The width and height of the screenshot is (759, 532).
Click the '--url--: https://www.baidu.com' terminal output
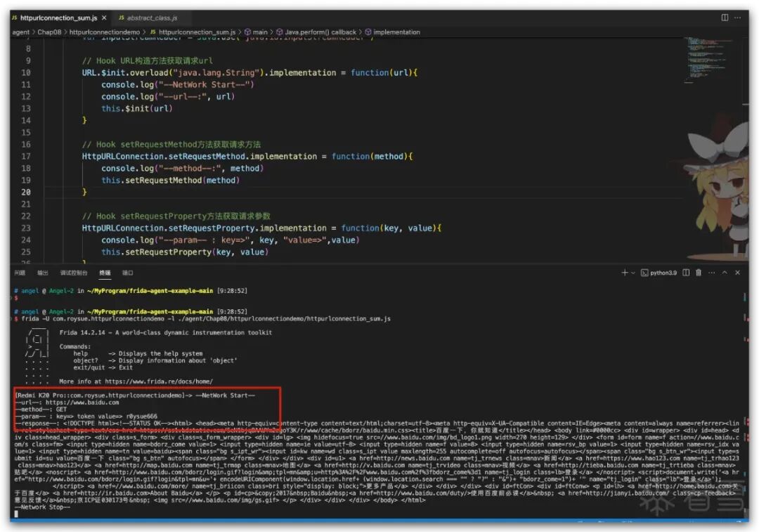[x=67, y=402]
